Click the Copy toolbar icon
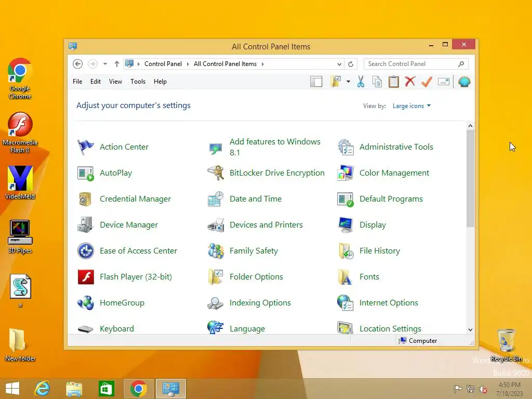 pyautogui.click(x=377, y=82)
